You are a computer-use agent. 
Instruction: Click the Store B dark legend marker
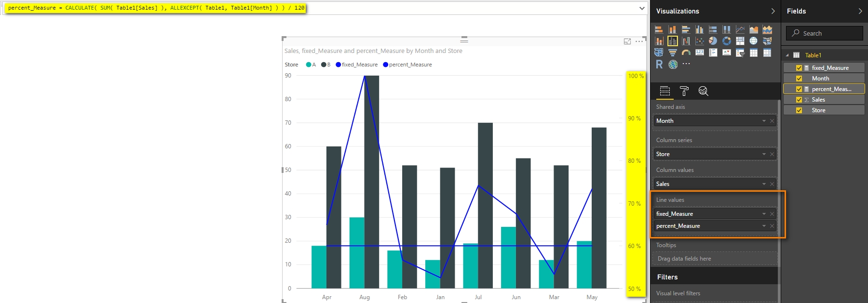click(324, 65)
